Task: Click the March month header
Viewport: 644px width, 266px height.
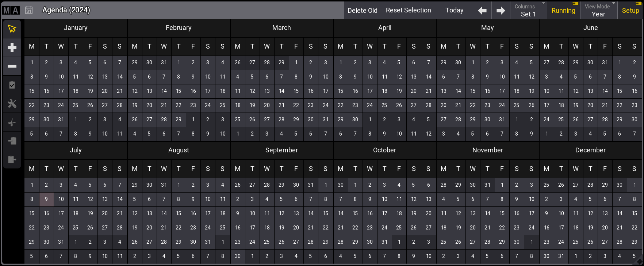Action: click(x=281, y=28)
